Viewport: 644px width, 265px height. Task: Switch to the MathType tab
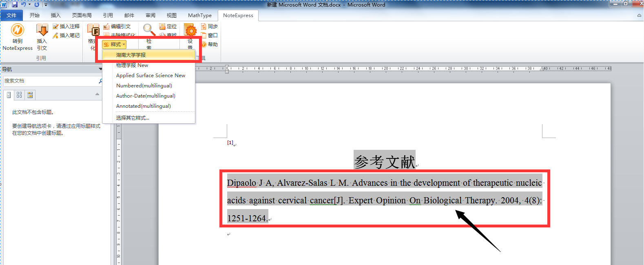[x=200, y=16]
